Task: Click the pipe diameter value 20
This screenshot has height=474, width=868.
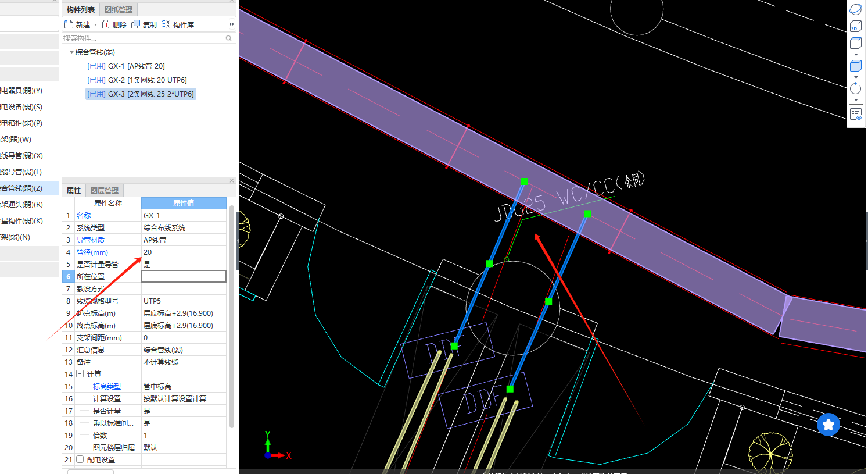Action: pyautogui.click(x=184, y=252)
